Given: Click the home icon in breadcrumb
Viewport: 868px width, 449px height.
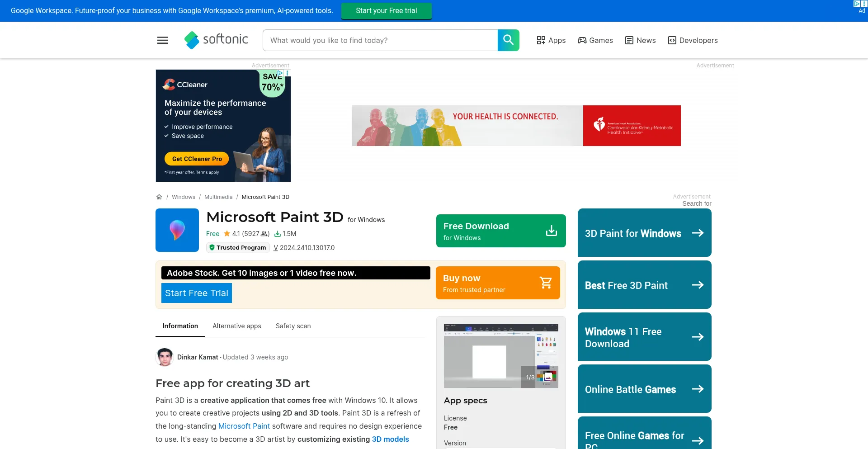Looking at the screenshot, I should (x=159, y=197).
